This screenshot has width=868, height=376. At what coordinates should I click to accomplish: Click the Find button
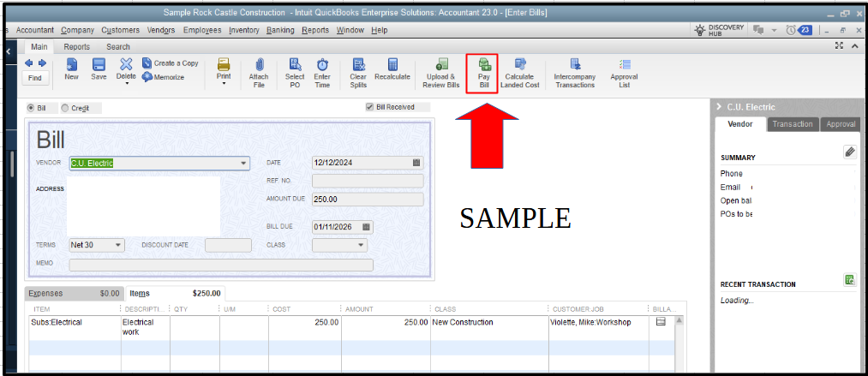[35, 78]
